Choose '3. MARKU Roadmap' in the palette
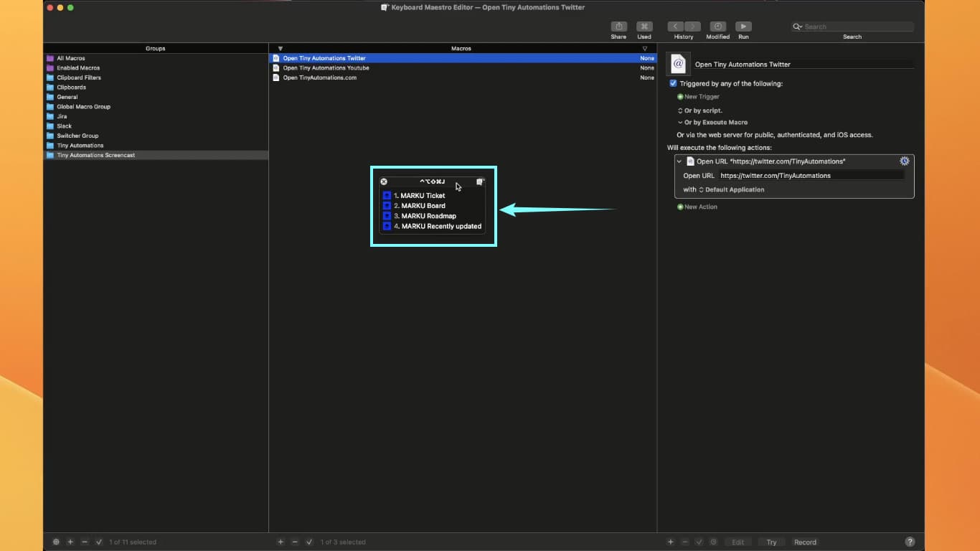This screenshot has height=551, width=980. pos(432,216)
